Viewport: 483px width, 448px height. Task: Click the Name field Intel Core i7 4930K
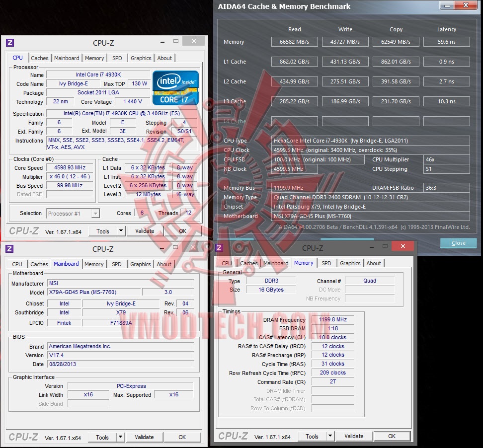(x=98, y=75)
